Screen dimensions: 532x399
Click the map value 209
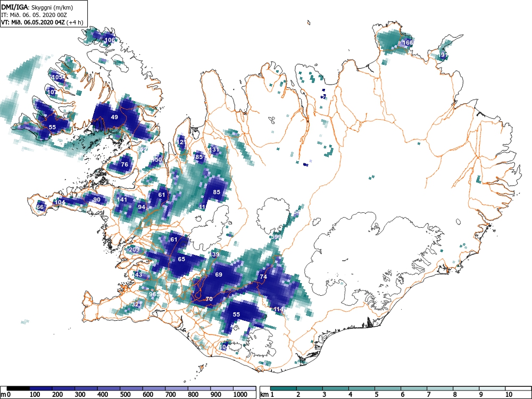pyautogui.click(x=135, y=250)
